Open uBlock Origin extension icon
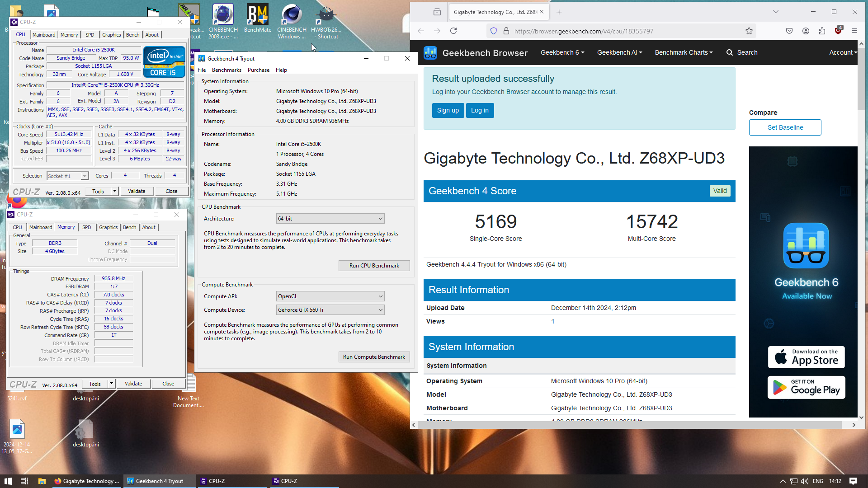 pyautogui.click(x=838, y=31)
